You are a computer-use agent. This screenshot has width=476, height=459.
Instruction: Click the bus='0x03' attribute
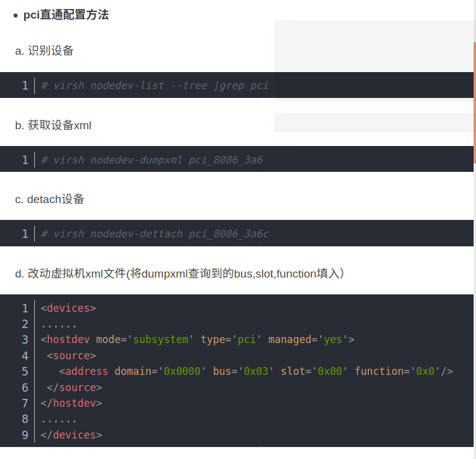pos(243,371)
